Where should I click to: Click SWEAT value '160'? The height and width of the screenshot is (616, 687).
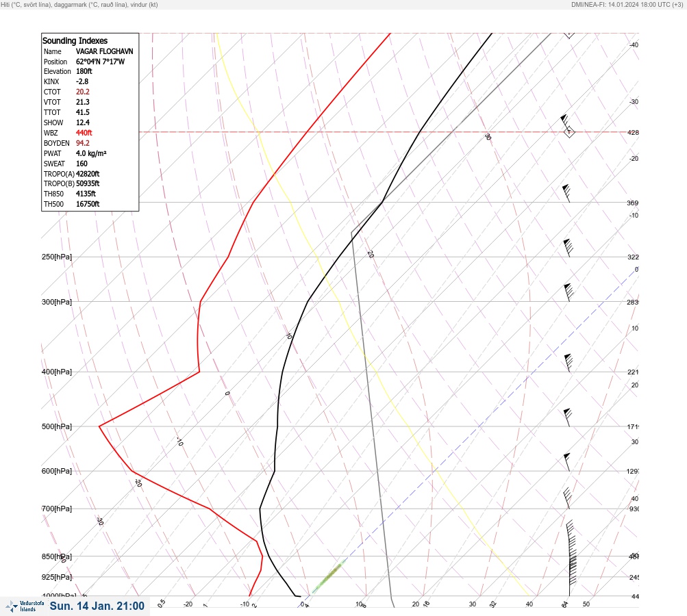pos(82,164)
